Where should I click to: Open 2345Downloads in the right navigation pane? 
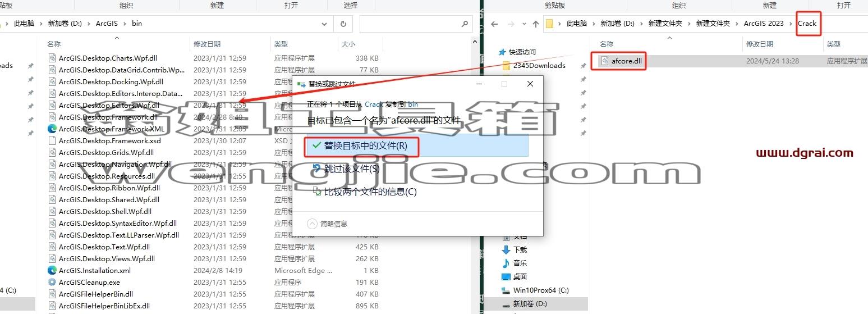coord(539,65)
